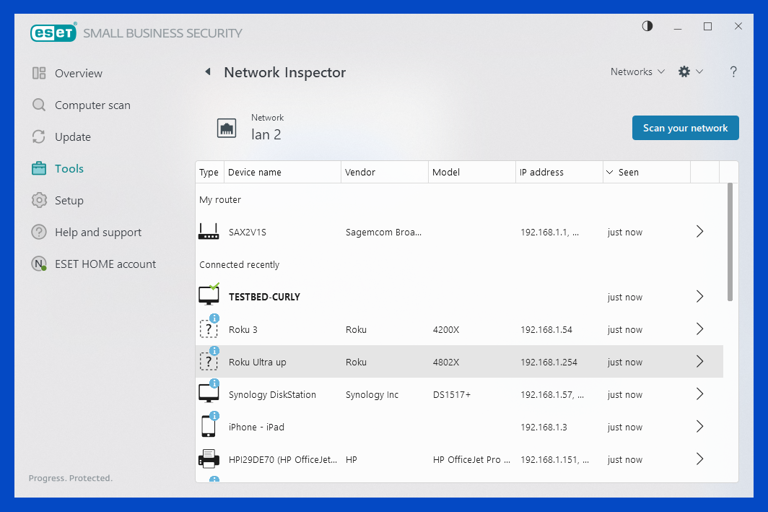Expand details for Roku Ultra up
Screen dimensions: 768x512
point(699,362)
